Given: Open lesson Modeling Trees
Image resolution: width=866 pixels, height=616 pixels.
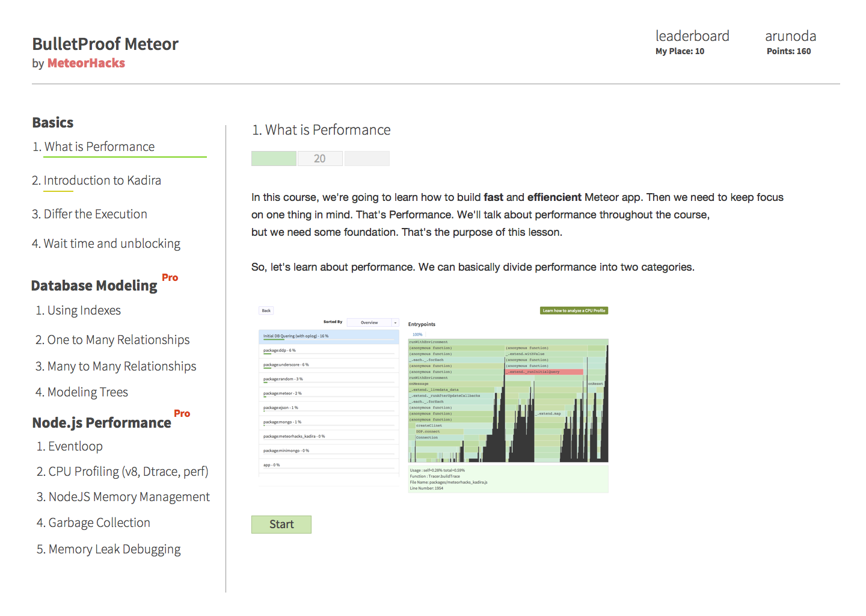Looking at the screenshot, I should 82,392.
